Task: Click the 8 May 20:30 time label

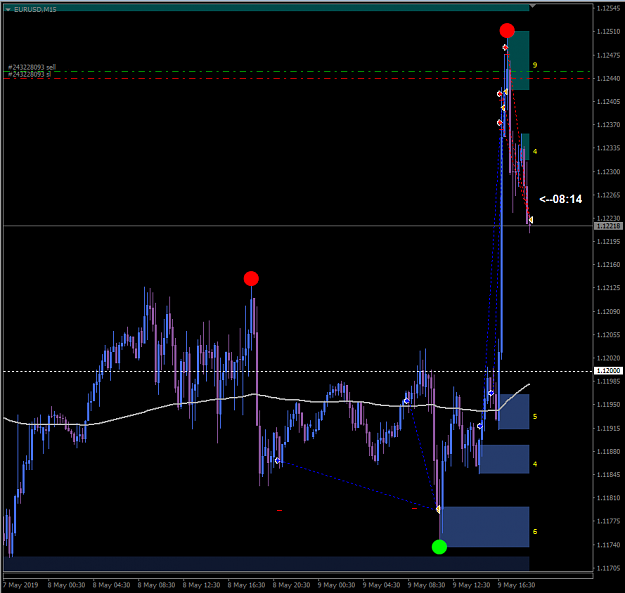Action: (291, 585)
